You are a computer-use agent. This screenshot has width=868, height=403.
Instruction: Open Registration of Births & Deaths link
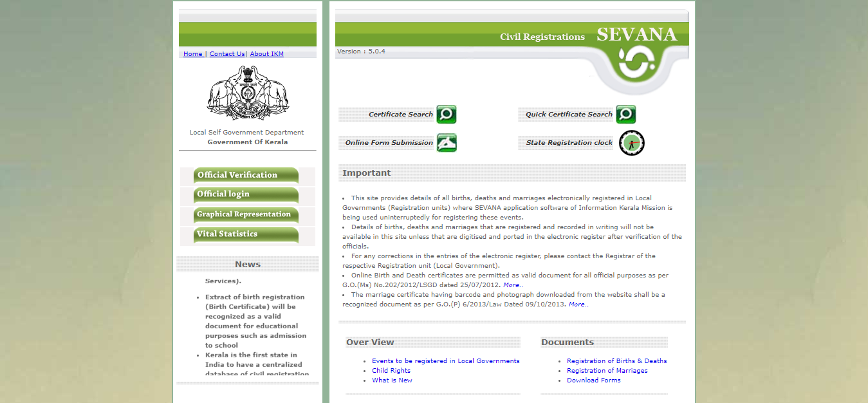pos(617,361)
